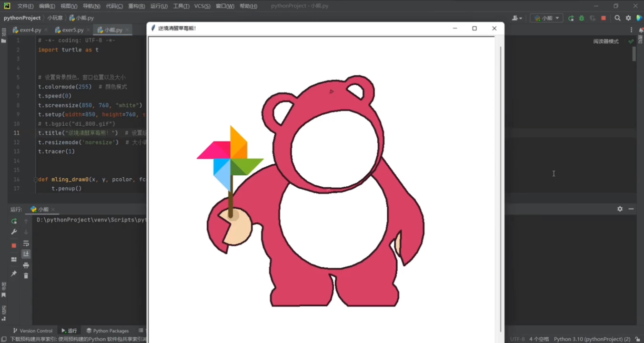644x343 pixels.
Task: Pin the Run tab with the pin icon
Action: (14, 274)
